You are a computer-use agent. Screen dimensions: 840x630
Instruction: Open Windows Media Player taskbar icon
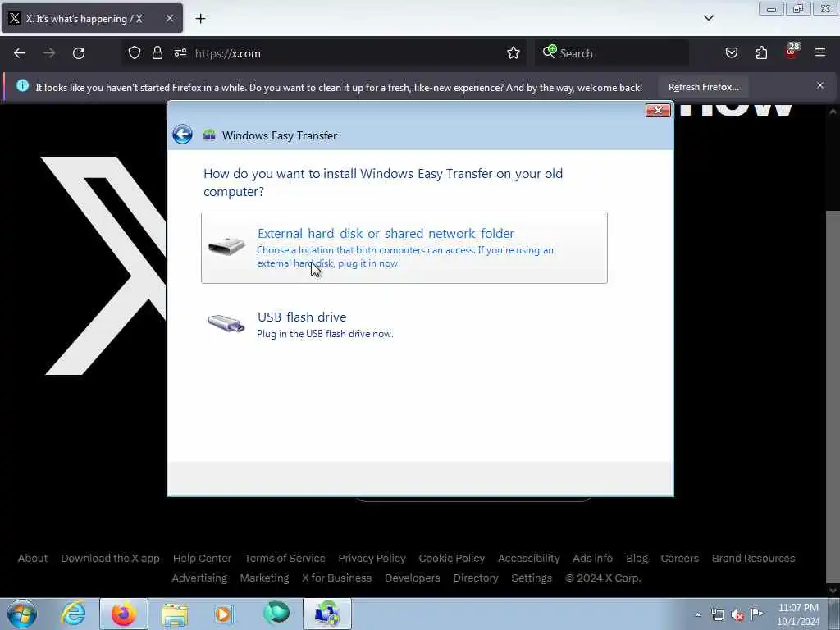pos(225,614)
